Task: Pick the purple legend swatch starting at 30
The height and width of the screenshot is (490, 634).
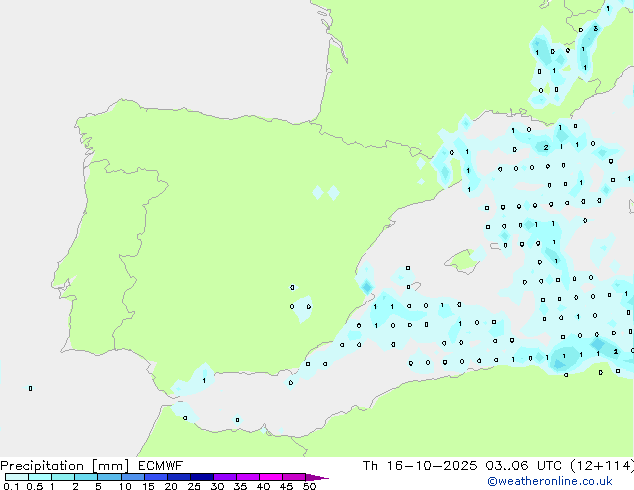Action: point(225,477)
